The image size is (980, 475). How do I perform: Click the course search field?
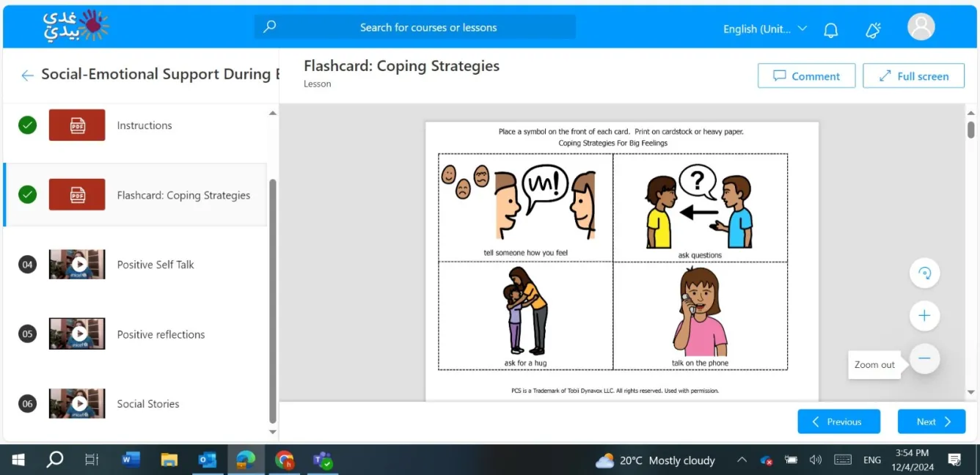[x=428, y=27]
